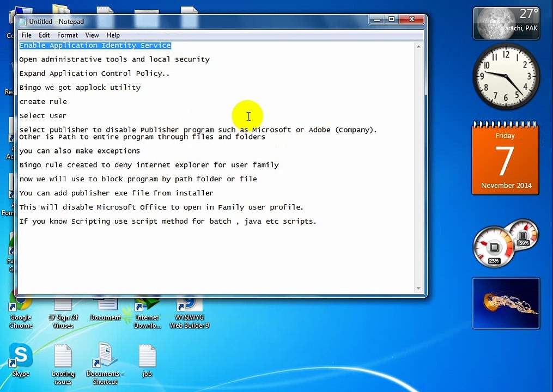Maximize the Notepad window
The width and height of the screenshot is (553, 392).
(392, 20)
